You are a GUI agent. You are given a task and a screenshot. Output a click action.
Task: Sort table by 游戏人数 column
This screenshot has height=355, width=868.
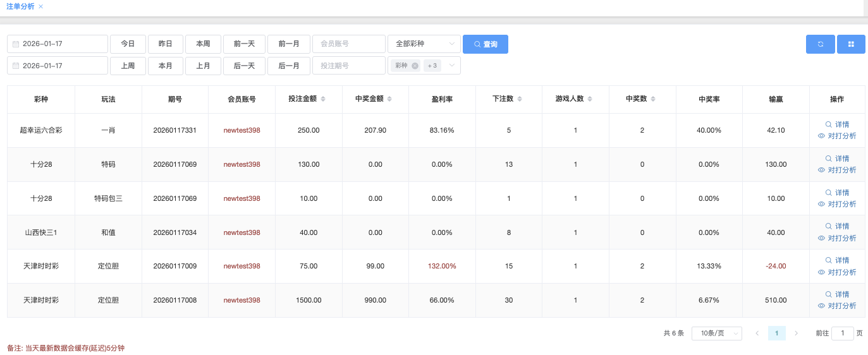[x=590, y=99]
